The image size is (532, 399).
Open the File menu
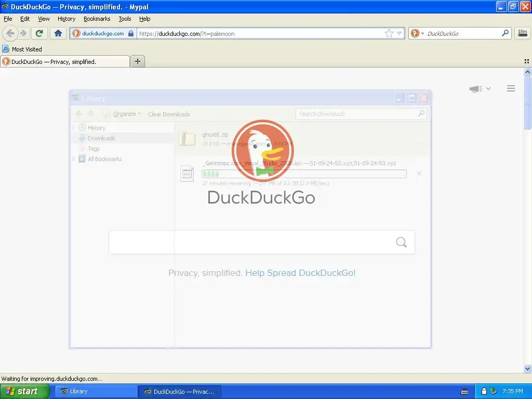click(x=8, y=19)
